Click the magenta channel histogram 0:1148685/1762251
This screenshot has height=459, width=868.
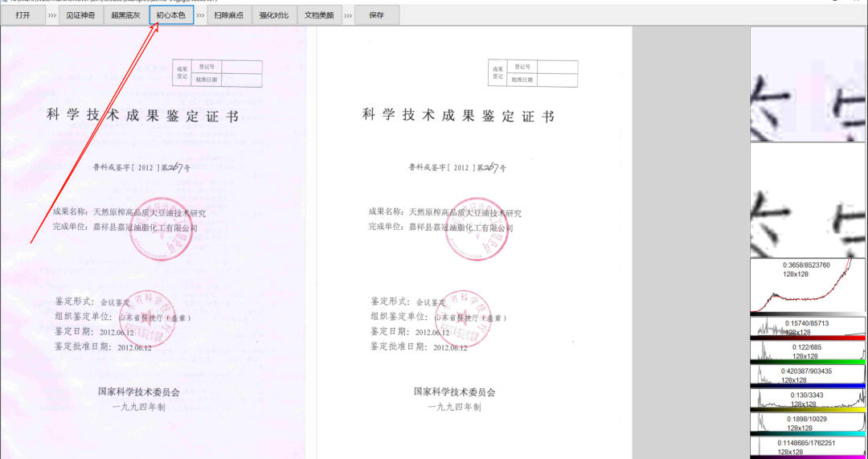point(808,448)
